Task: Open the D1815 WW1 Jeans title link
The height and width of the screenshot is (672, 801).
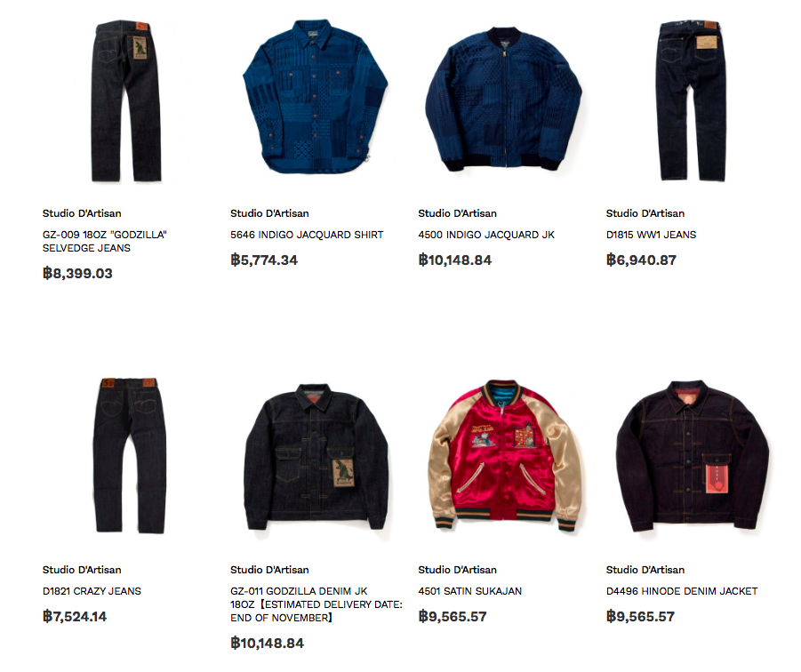Action: (x=651, y=235)
